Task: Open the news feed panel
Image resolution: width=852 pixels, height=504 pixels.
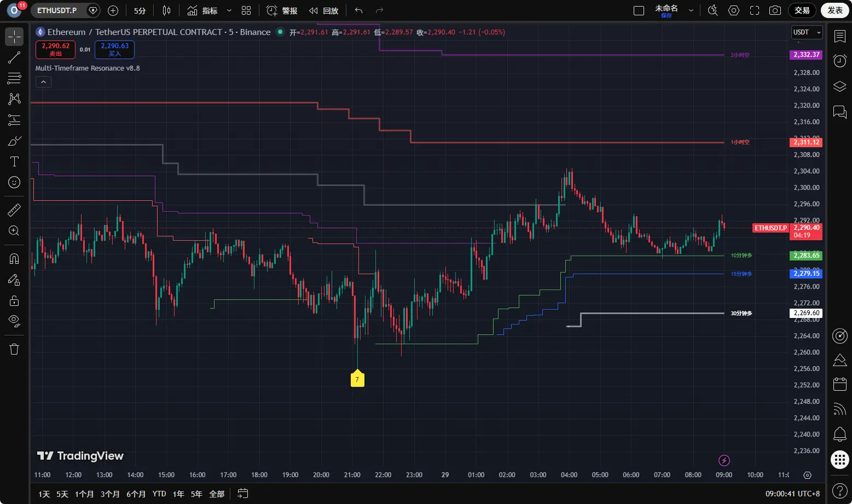Action: pyautogui.click(x=840, y=409)
